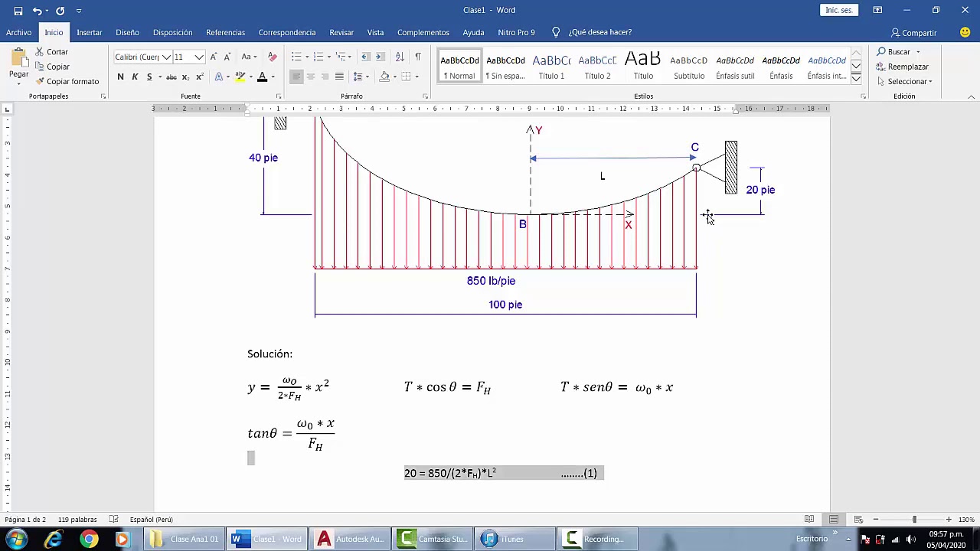Click the justify alignment icon
Screen dimensions: 980x551
click(x=339, y=77)
